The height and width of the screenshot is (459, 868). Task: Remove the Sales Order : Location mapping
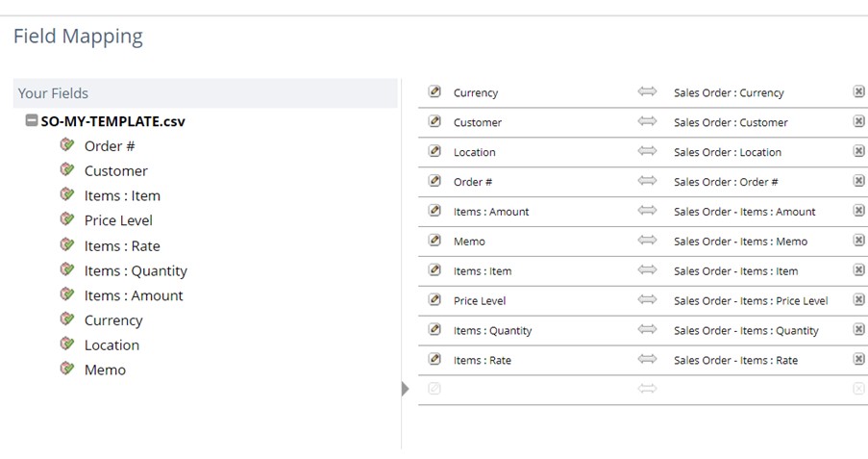click(x=858, y=152)
